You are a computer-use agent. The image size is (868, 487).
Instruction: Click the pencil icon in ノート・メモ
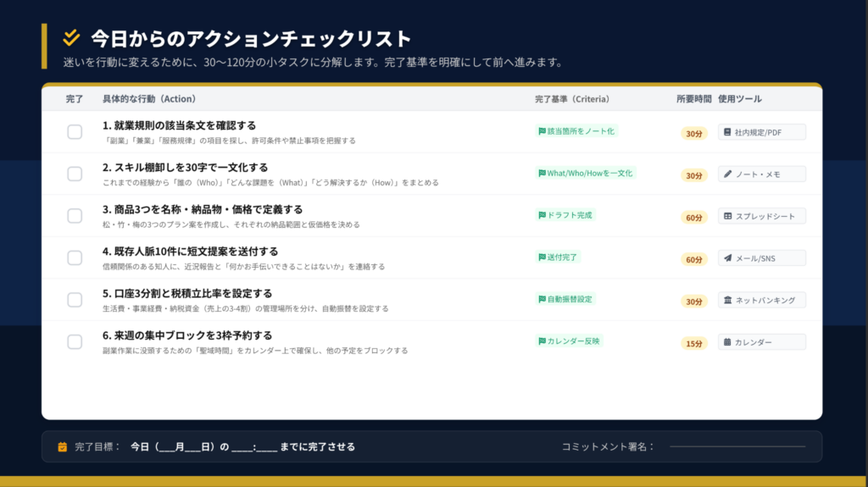pyautogui.click(x=726, y=174)
